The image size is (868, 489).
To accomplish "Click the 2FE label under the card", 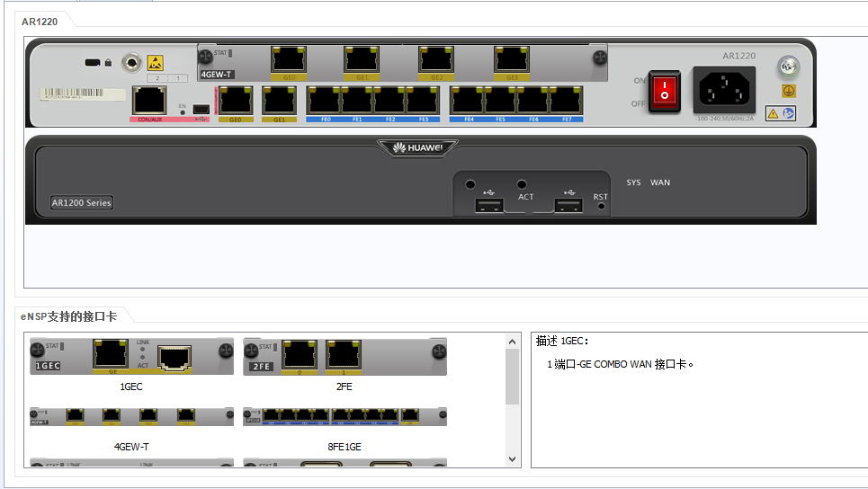I will pyautogui.click(x=345, y=387).
